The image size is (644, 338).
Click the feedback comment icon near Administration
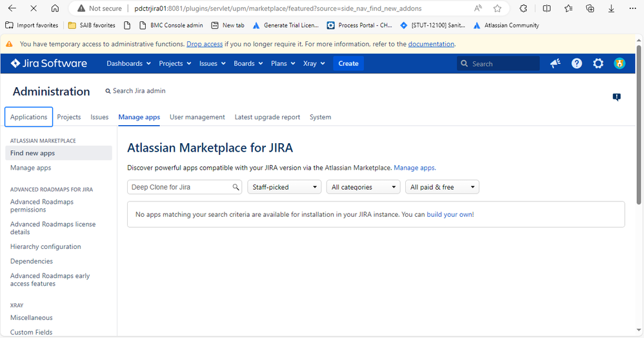pos(616,97)
